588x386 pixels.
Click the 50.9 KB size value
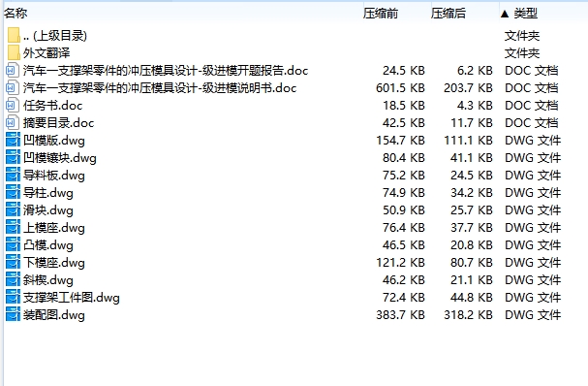(404, 209)
